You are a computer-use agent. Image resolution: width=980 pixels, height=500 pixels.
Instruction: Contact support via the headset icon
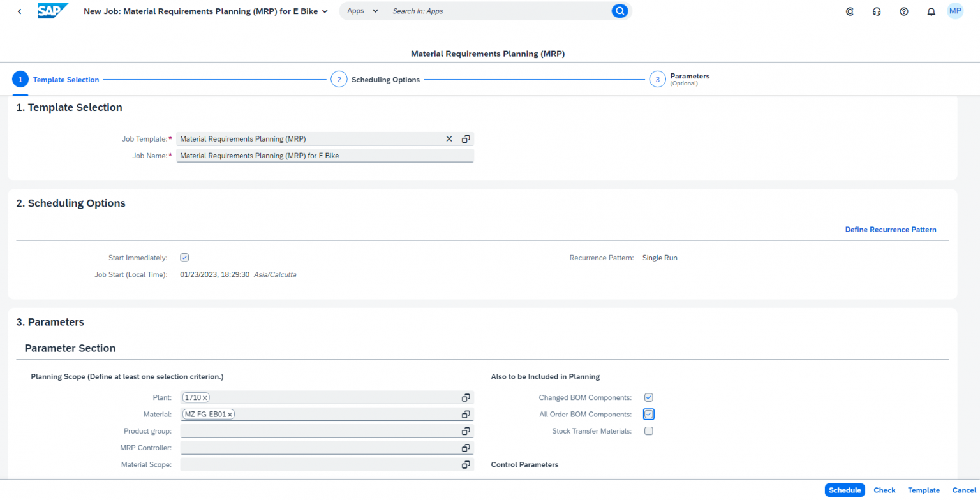pyautogui.click(x=876, y=11)
